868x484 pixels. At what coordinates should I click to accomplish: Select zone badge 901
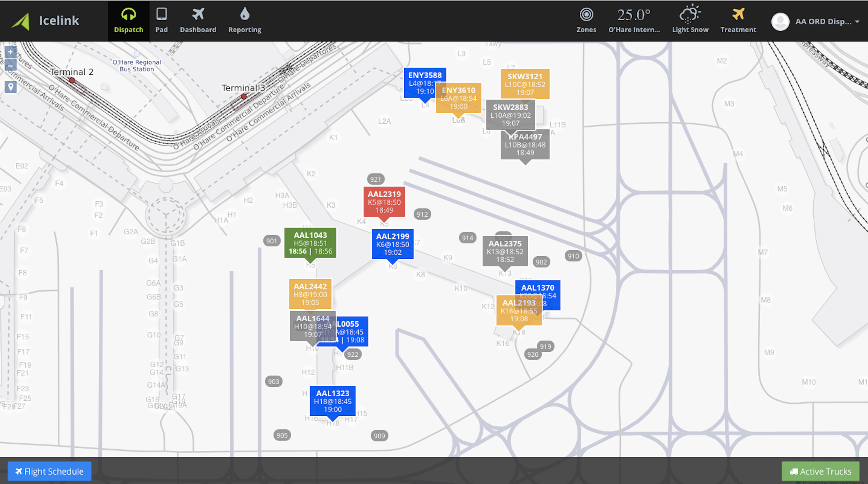[272, 241]
